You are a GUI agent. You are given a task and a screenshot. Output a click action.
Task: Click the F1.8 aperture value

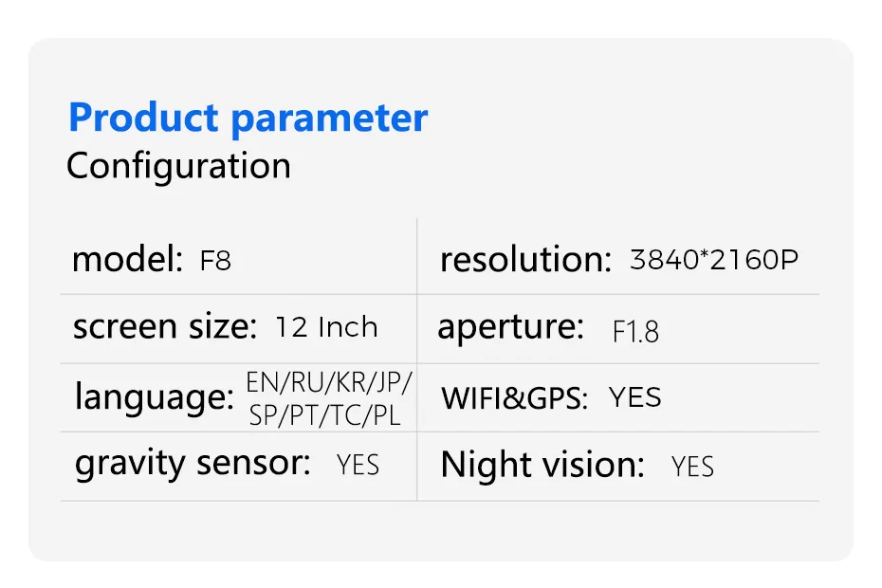[635, 332]
